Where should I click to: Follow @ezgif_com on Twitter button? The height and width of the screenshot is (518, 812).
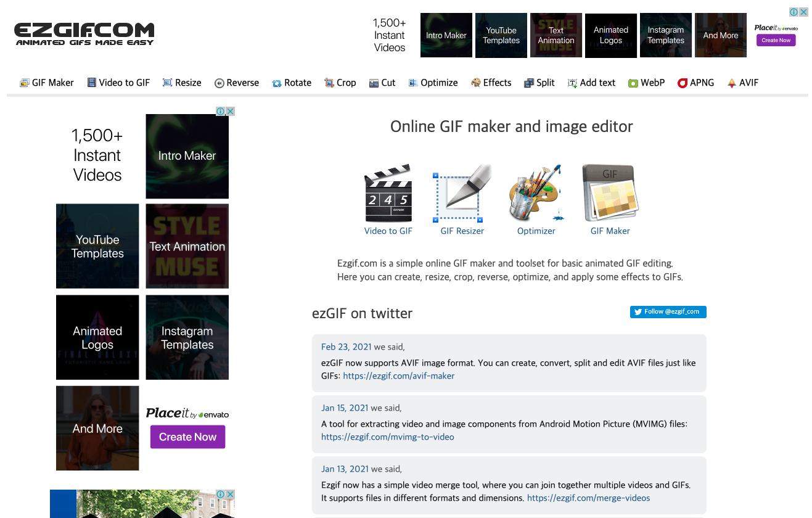tap(668, 312)
